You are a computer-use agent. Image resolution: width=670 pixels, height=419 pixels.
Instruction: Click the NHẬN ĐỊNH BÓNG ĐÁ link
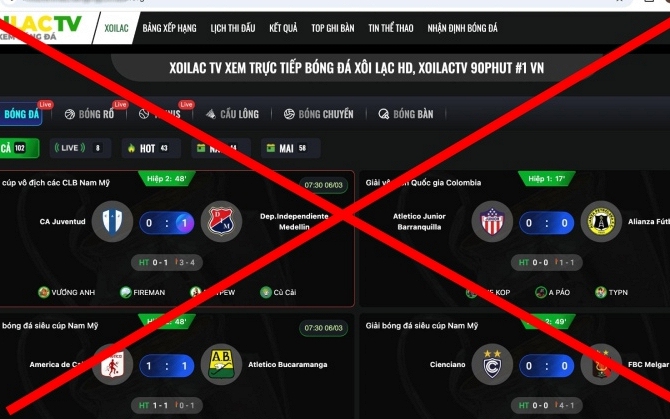462,28
